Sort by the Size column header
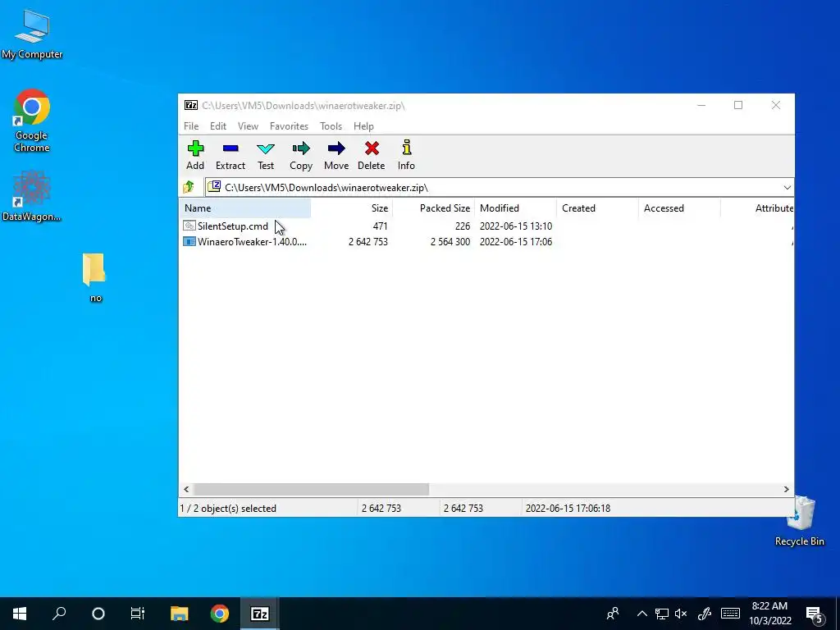This screenshot has height=630, width=840. [352, 208]
